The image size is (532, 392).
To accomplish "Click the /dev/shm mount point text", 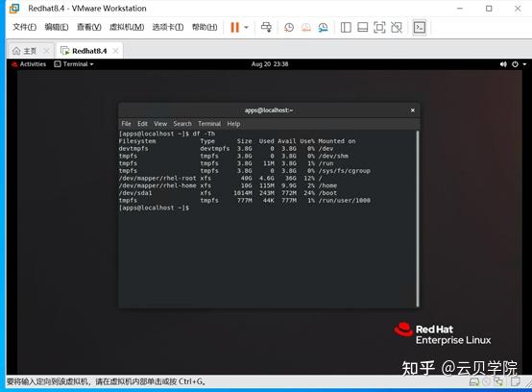I will click(x=333, y=156).
